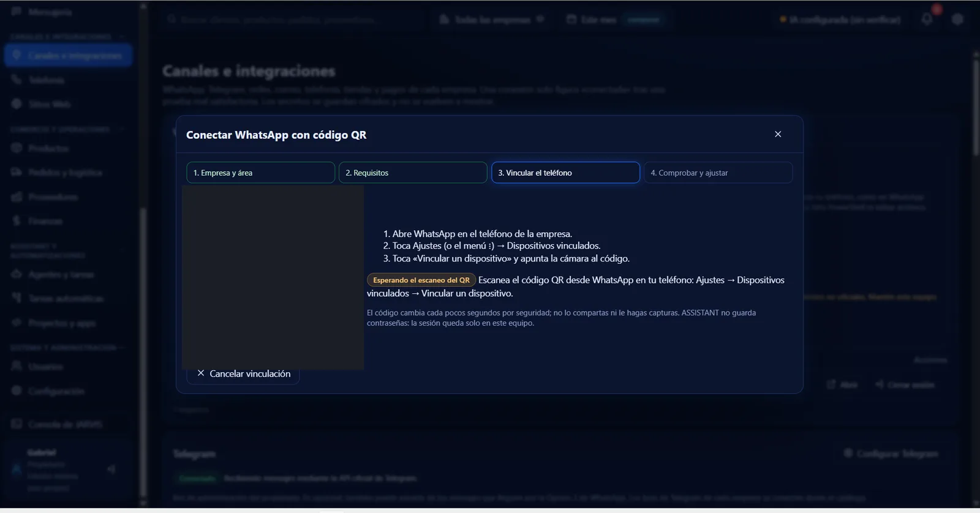Viewport: 980px width, 513px height.
Task: Open the settings gear icon in top bar
Action: [958, 19]
